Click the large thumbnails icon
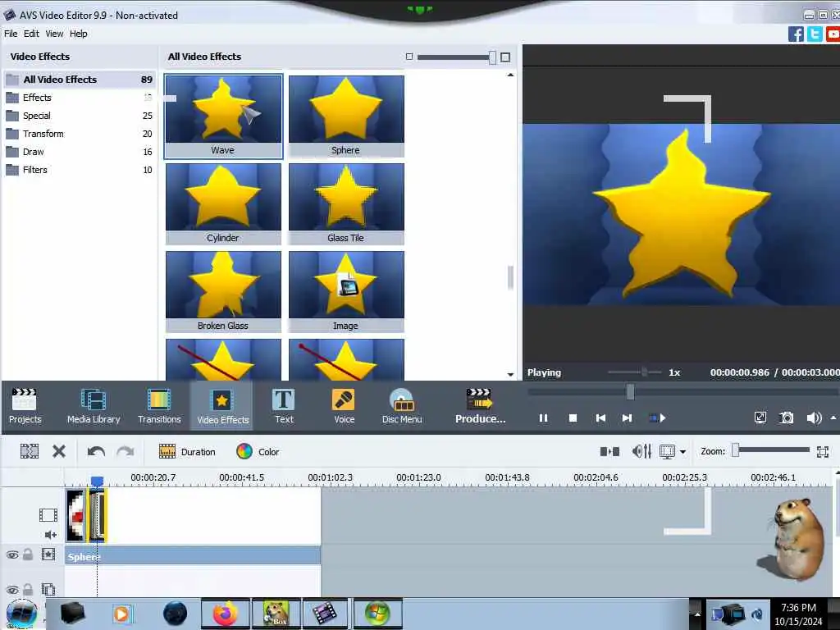The width and height of the screenshot is (840, 630). click(505, 57)
